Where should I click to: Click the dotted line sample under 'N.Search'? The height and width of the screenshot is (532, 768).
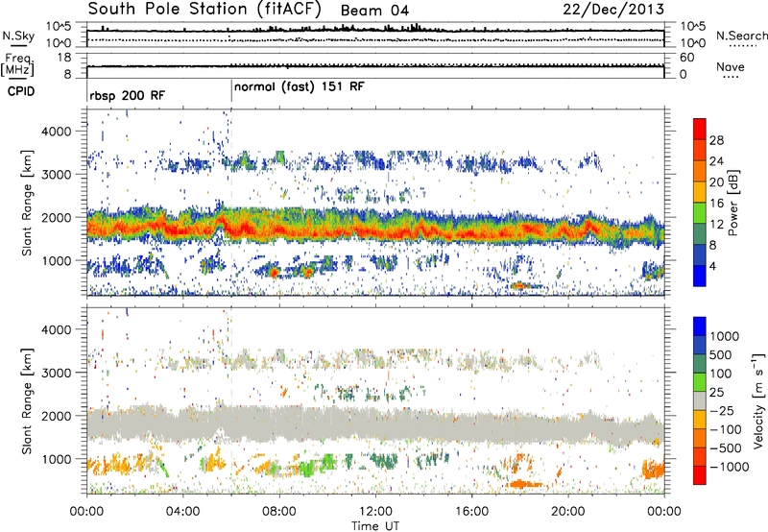tap(743, 45)
